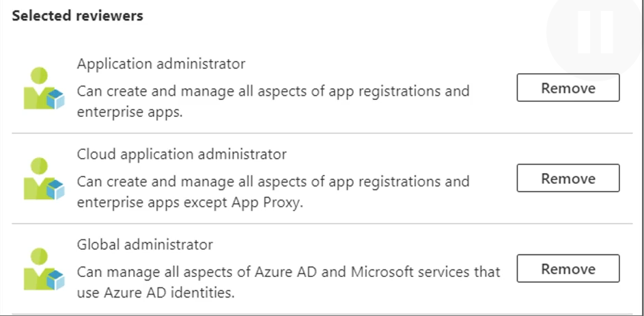The image size is (644, 316).
Task: Click the Global administrator role icon
Action: click(43, 269)
